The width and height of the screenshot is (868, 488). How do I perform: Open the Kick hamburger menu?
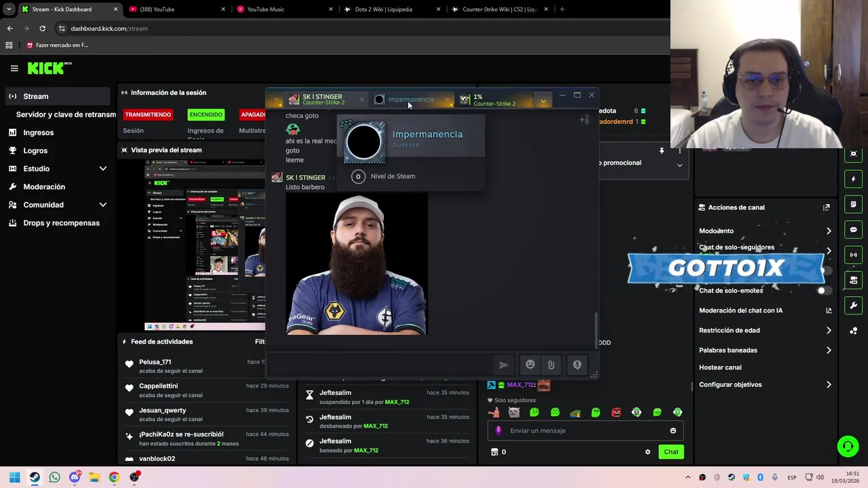[14, 68]
